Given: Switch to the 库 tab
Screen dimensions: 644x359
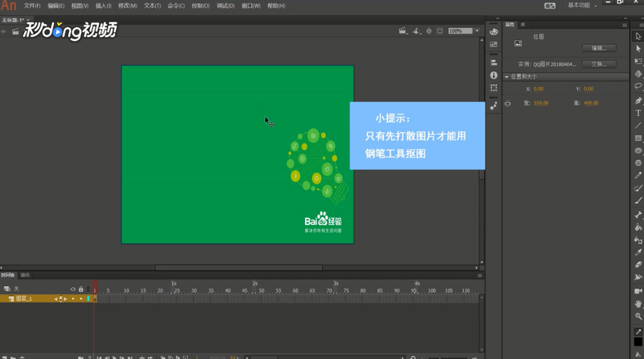Looking at the screenshot, I should click(x=523, y=25).
